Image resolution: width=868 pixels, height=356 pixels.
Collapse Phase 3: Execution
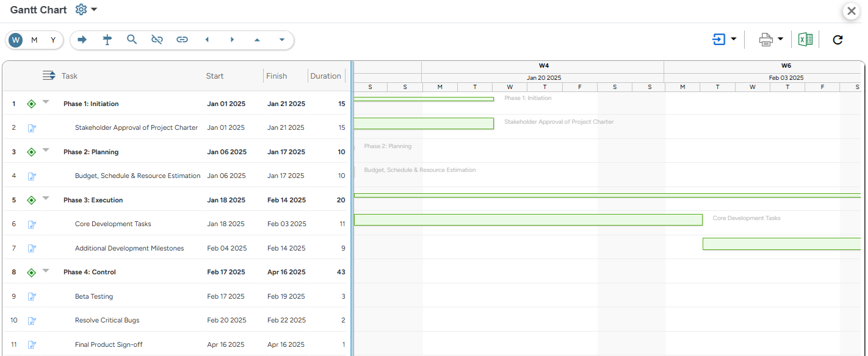tap(46, 198)
